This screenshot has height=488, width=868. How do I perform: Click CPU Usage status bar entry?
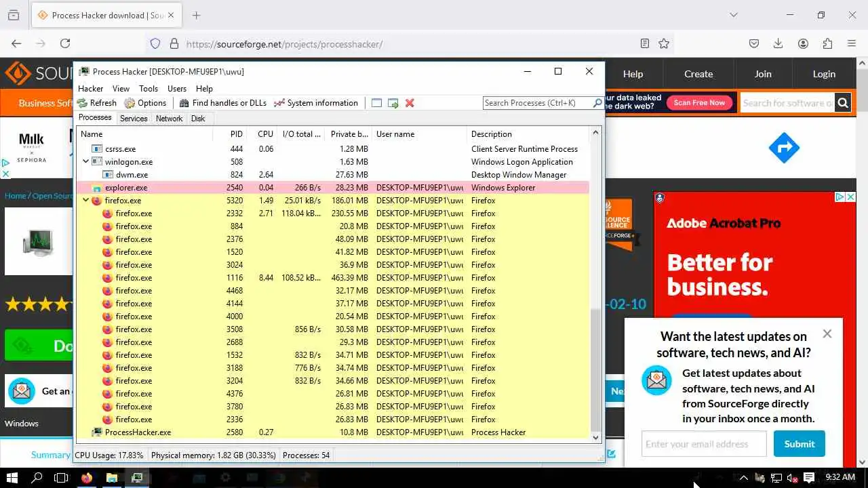point(109,455)
